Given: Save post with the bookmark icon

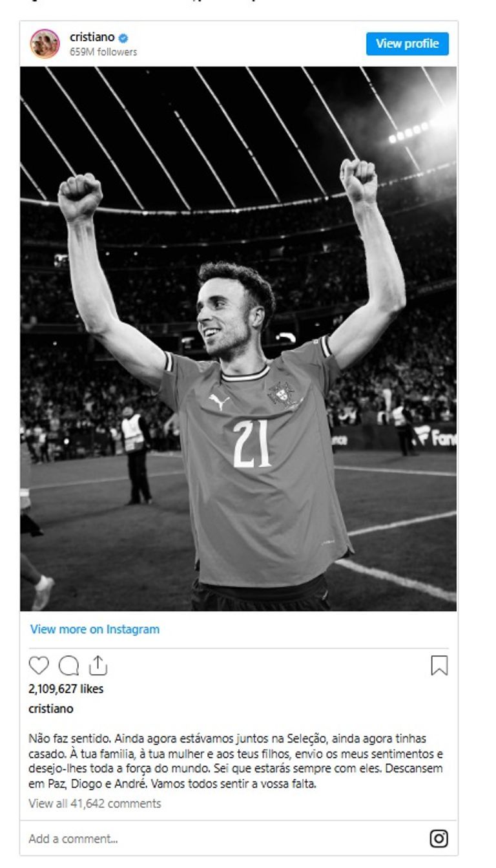Looking at the screenshot, I should tap(439, 666).
